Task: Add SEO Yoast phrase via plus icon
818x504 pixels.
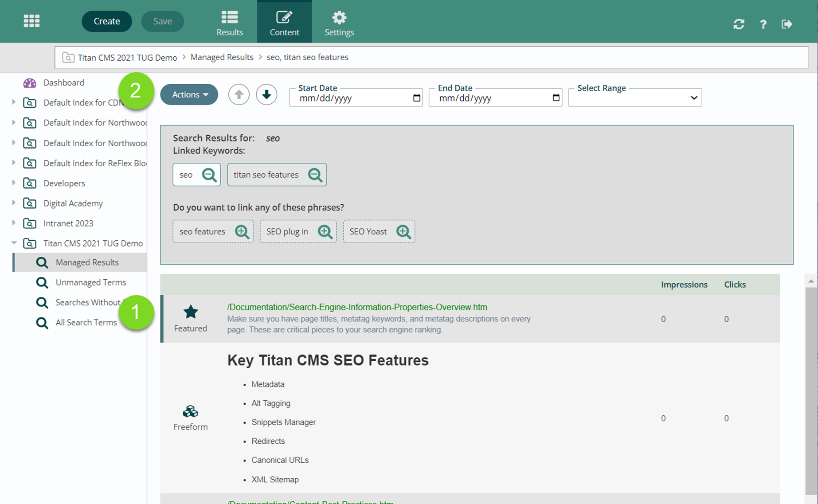Action: coord(403,231)
